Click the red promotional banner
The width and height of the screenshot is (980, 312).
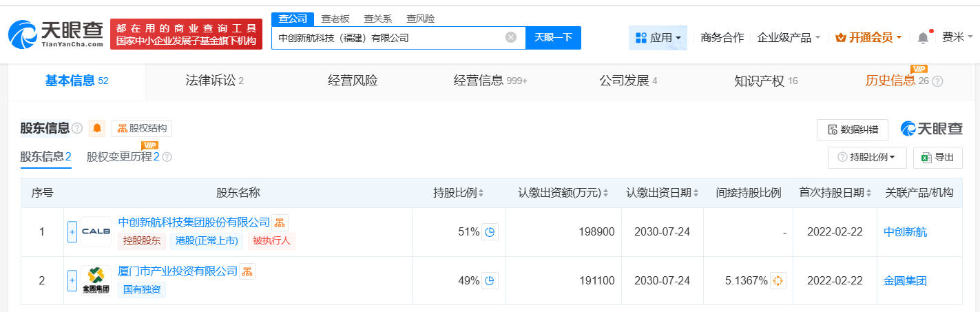point(186,34)
